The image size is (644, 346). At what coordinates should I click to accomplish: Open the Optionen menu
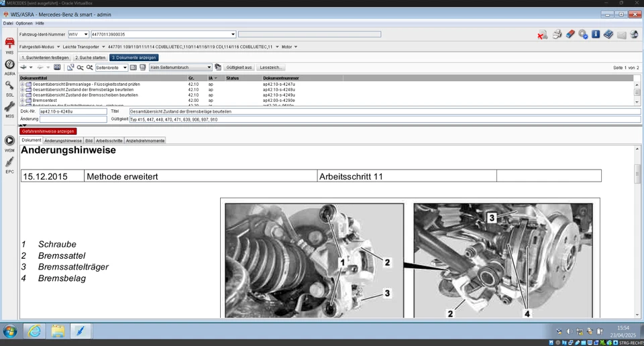pyautogui.click(x=24, y=23)
